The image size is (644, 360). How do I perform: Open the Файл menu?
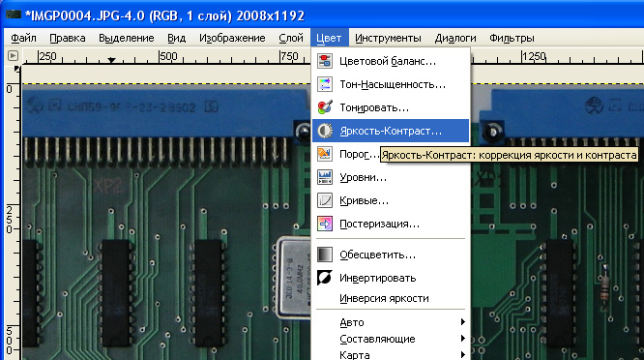click(x=23, y=38)
